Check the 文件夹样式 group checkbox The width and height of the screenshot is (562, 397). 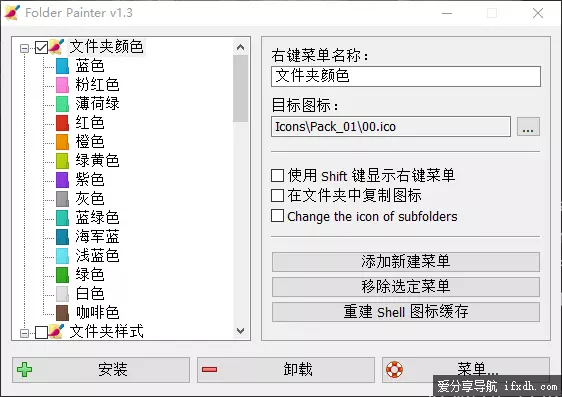pos(41,333)
